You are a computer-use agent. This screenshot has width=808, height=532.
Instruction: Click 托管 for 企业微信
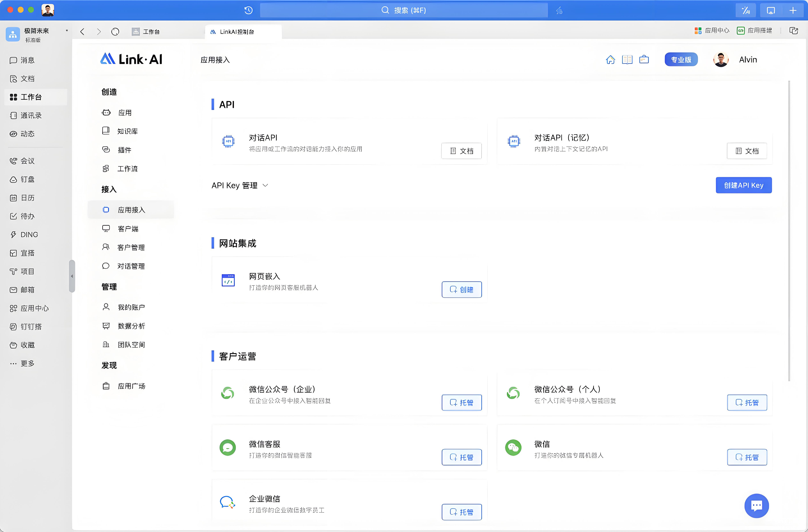[x=461, y=512]
